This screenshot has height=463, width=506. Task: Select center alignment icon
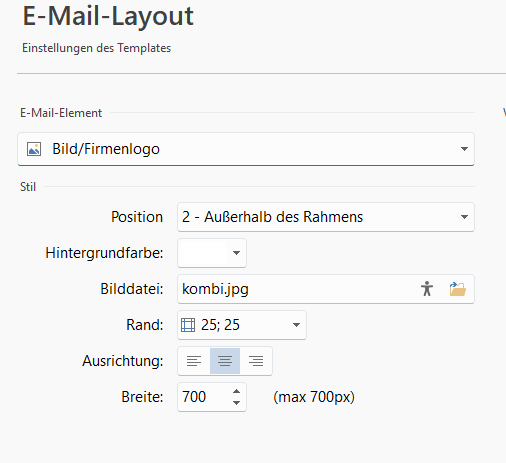pyautogui.click(x=225, y=361)
